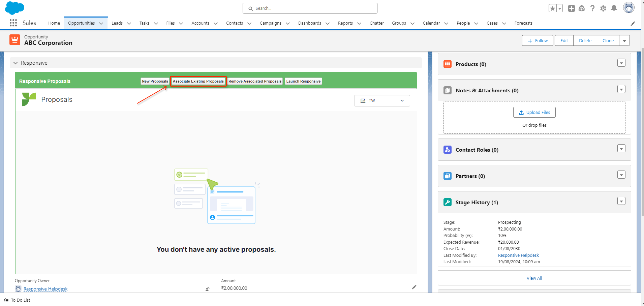
Task: Click Associate Existing Proposals button
Action: [x=198, y=81]
